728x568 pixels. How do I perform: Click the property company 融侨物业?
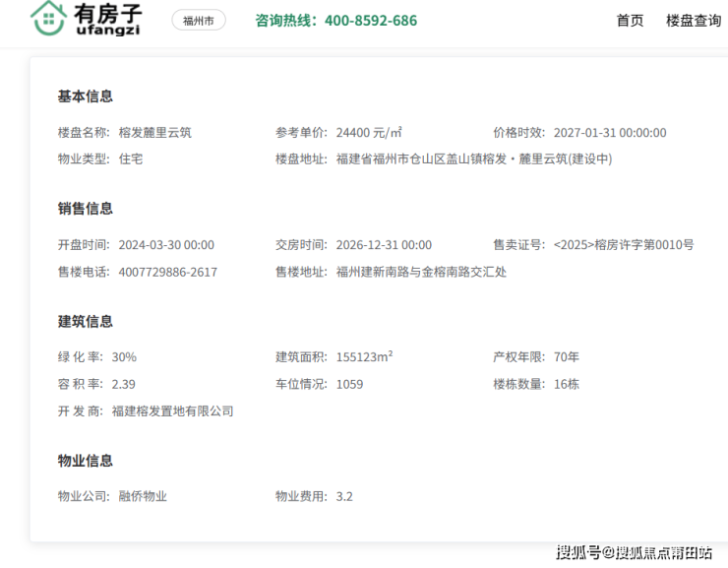[x=143, y=497]
